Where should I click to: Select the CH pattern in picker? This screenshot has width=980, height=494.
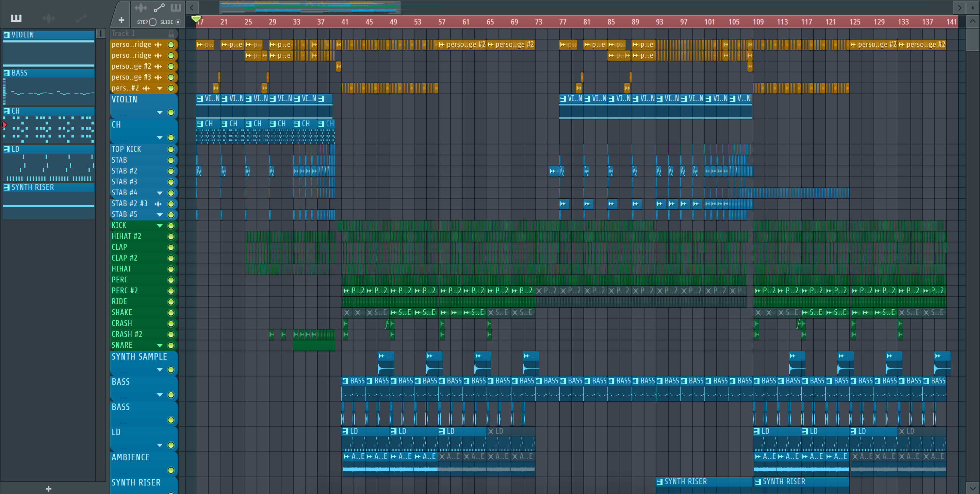tap(49, 125)
